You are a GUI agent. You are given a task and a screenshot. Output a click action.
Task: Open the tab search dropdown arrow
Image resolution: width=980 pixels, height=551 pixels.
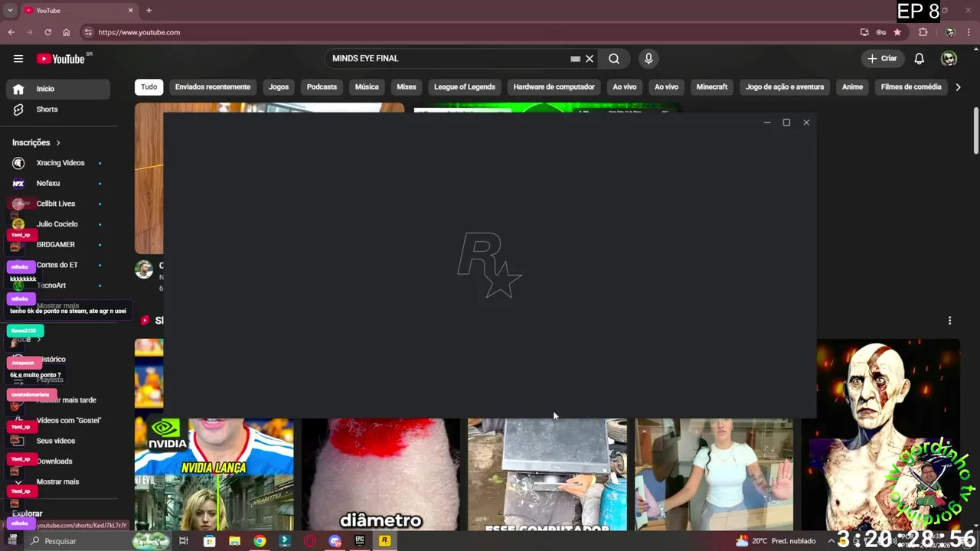10,11
